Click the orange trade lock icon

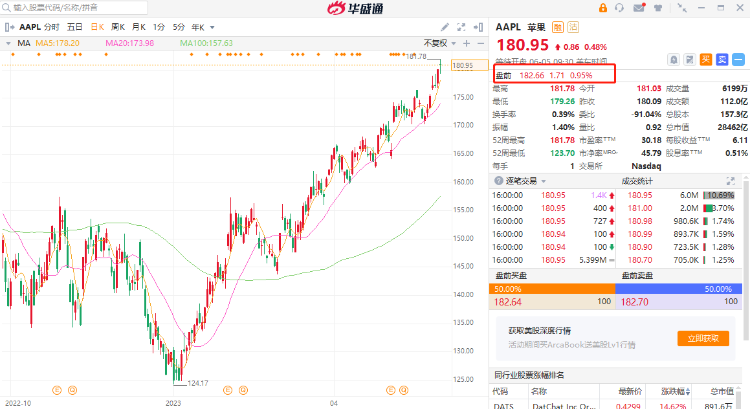pyautogui.click(x=603, y=8)
